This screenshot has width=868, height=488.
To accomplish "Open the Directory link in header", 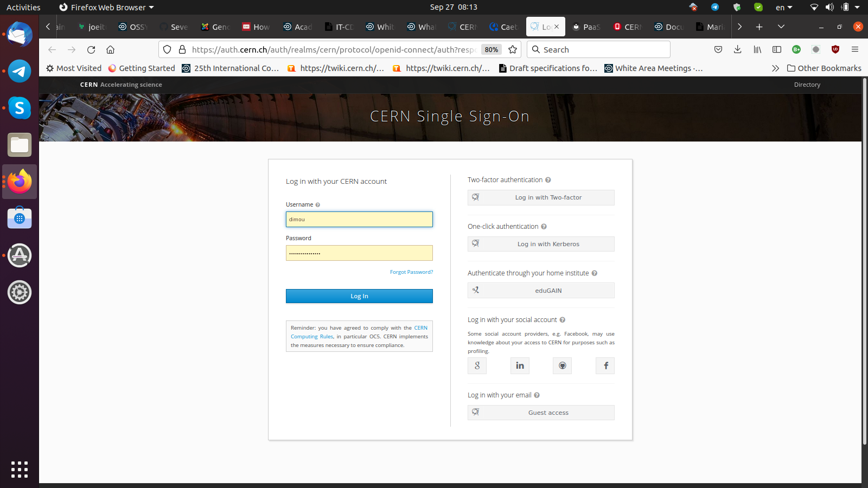I will coord(807,85).
